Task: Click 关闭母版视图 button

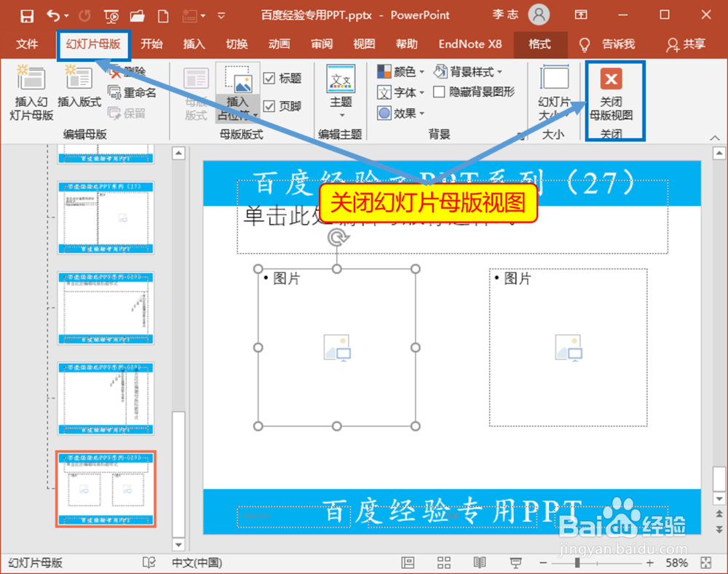Action: pyautogui.click(x=611, y=95)
